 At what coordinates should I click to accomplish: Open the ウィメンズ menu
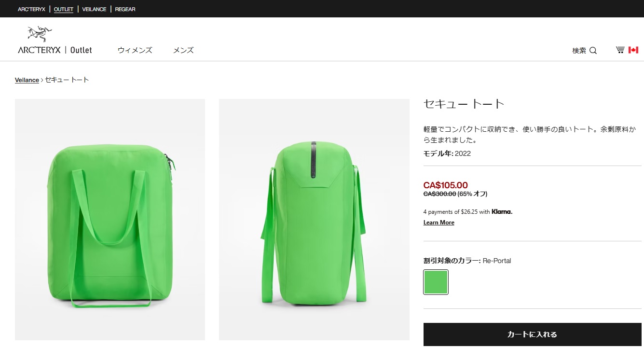click(x=135, y=50)
